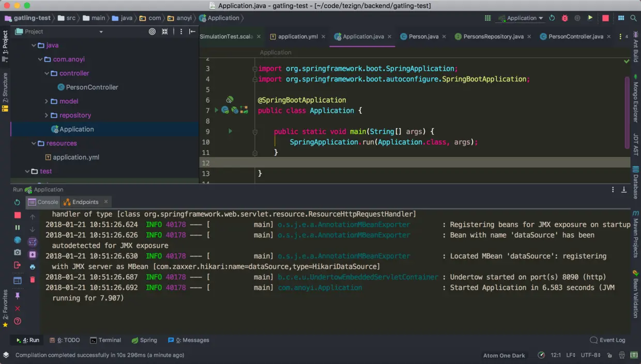Pause the output in the Run panel
This screenshot has width=641, height=364.
[x=17, y=227]
